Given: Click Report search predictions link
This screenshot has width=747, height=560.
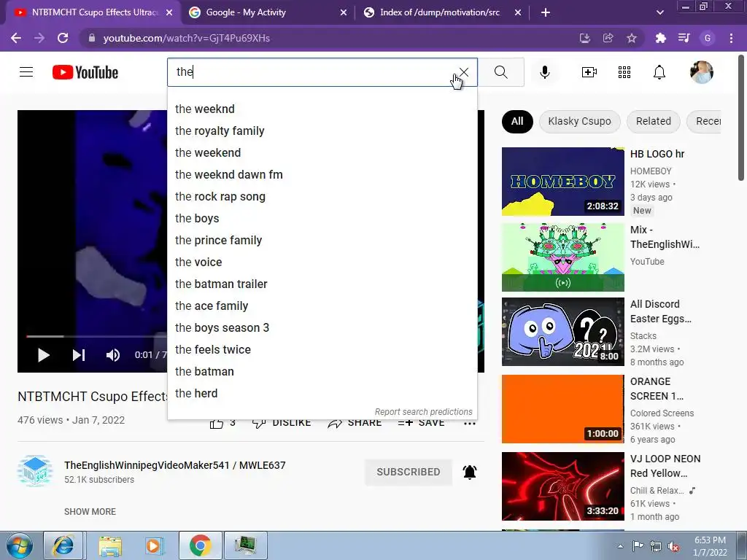Looking at the screenshot, I should [424, 412].
